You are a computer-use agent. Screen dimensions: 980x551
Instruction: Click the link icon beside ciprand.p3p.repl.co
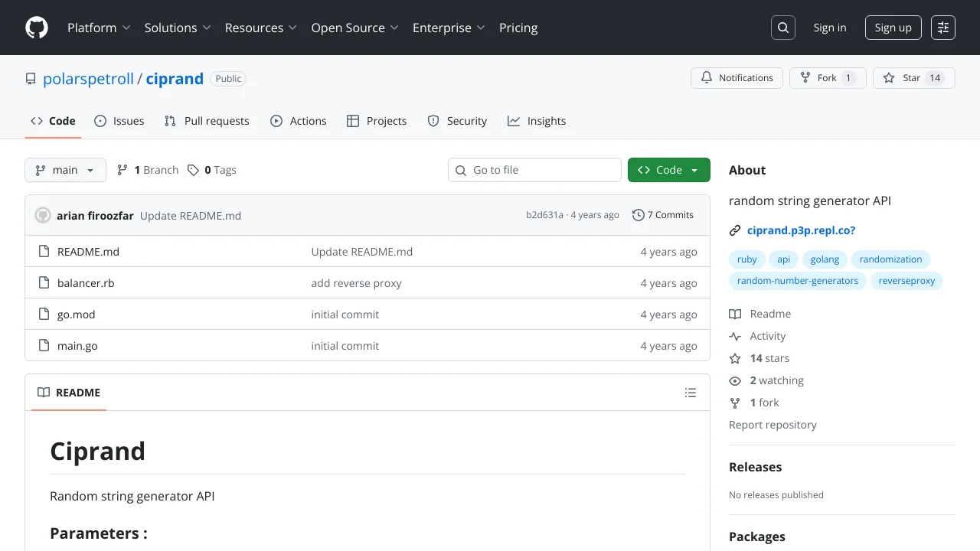pyautogui.click(x=735, y=230)
